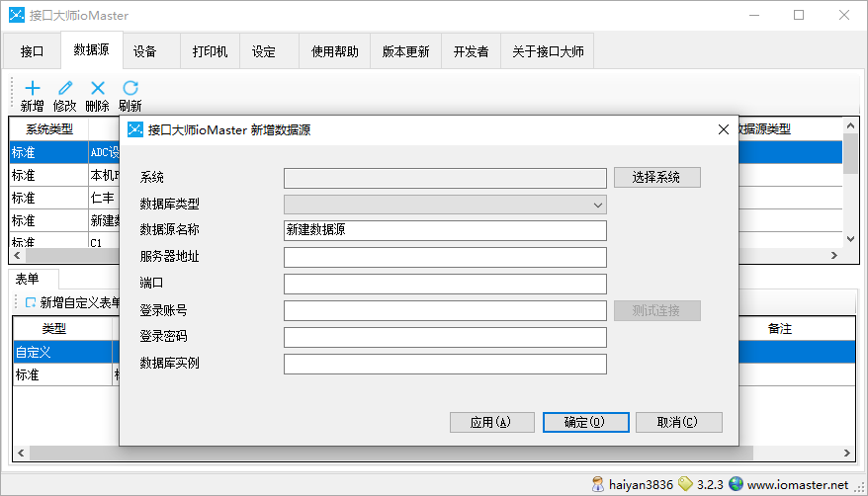
Task: Click the 取消(C) button
Action: point(677,422)
